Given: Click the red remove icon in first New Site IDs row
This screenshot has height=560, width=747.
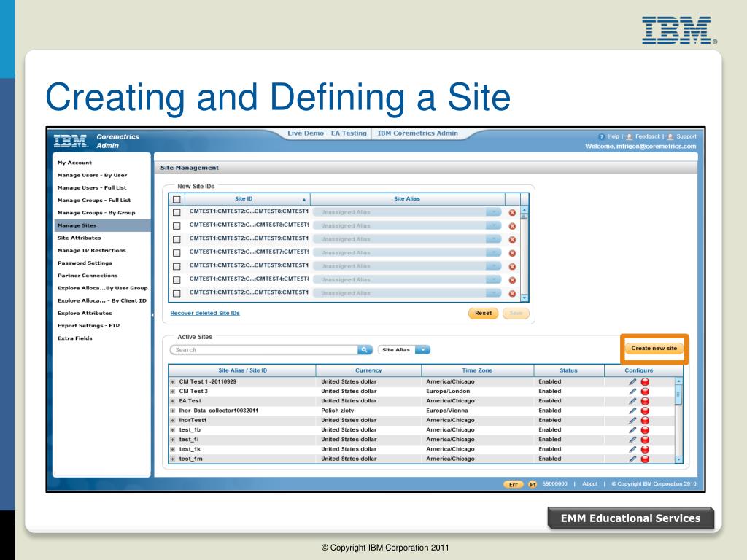Looking at the screenshot, I should tap(512, 212).
